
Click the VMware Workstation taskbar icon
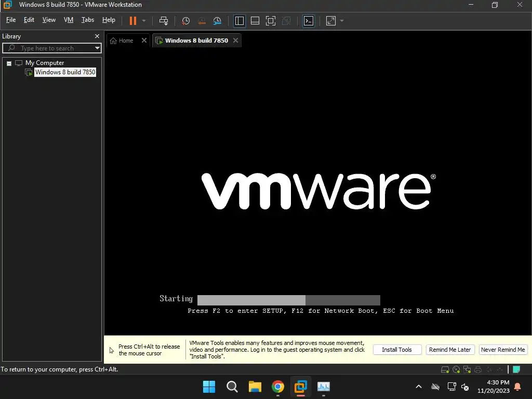pos(301,387)
